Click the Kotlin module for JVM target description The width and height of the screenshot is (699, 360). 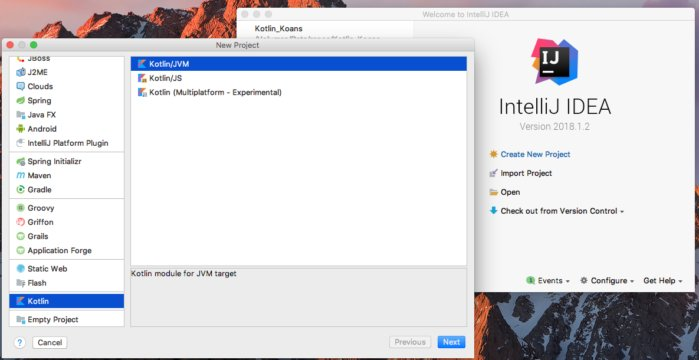184,273
